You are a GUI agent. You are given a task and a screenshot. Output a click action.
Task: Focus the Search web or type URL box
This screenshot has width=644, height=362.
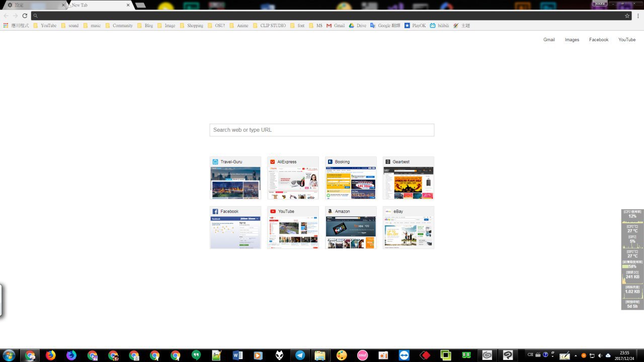pos(321,130)
